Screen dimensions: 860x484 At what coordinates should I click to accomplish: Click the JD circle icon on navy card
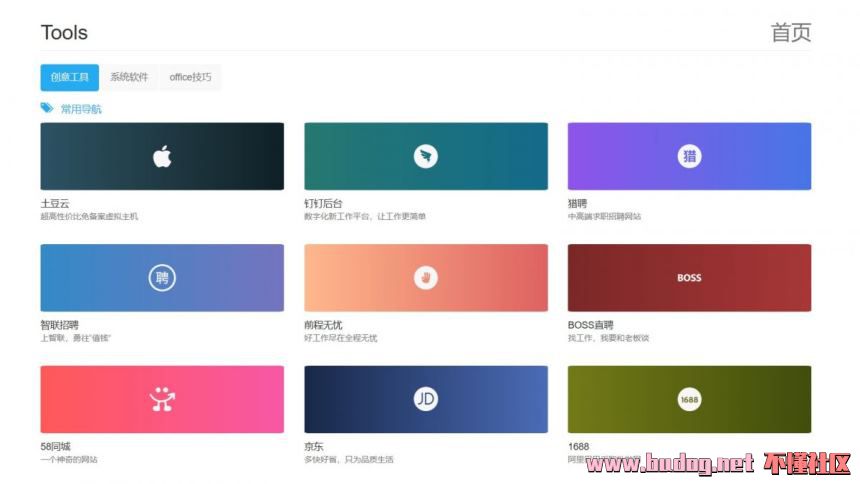coord(426,399)
